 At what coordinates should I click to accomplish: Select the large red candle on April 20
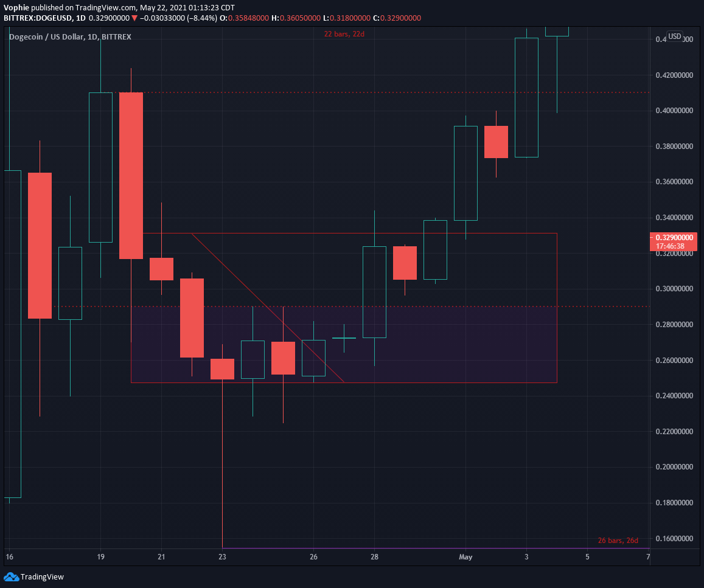[131, 175]
